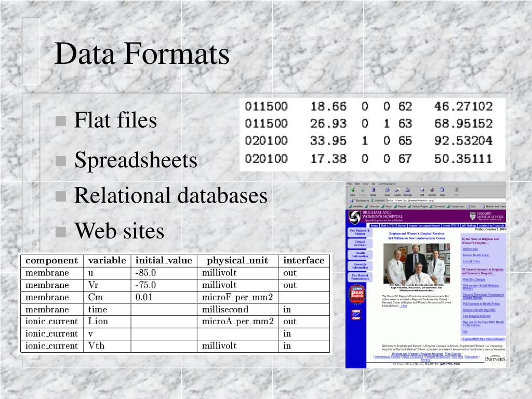Click the Back button in Netscape toolbar

coord(353,192)
